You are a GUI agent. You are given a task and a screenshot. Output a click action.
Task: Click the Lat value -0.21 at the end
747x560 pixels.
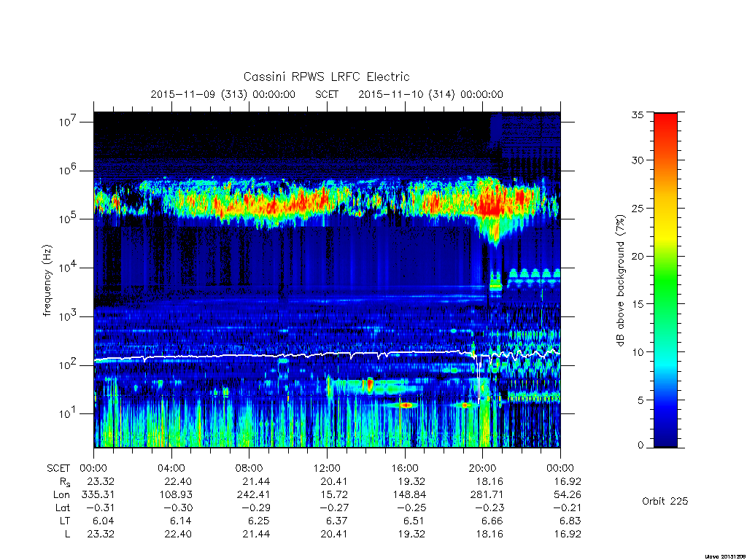pos(567,507)
